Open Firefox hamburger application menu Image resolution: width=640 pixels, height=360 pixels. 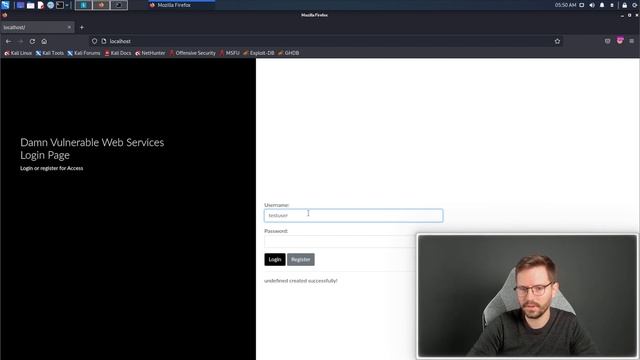click(x=631, y=41)
